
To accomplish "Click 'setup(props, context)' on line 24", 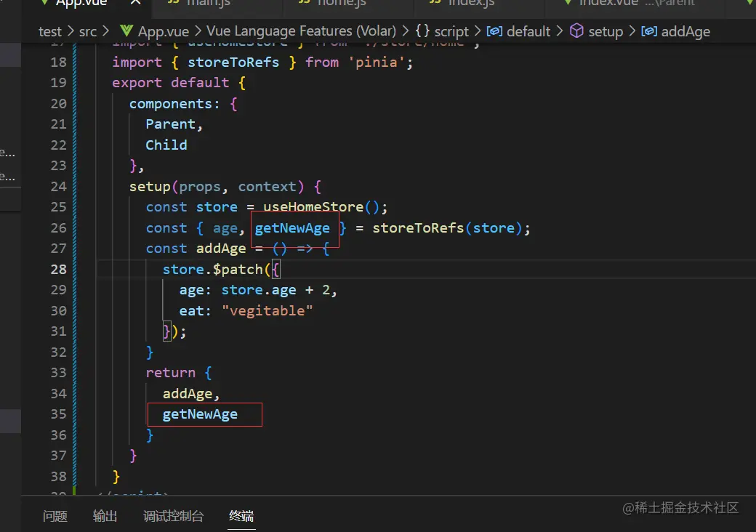I will tap(217, 187).
